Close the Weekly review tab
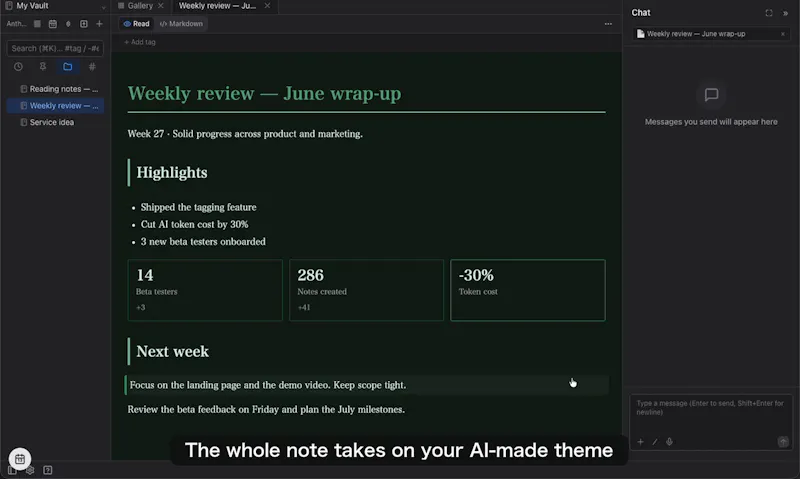 (267, 6)
